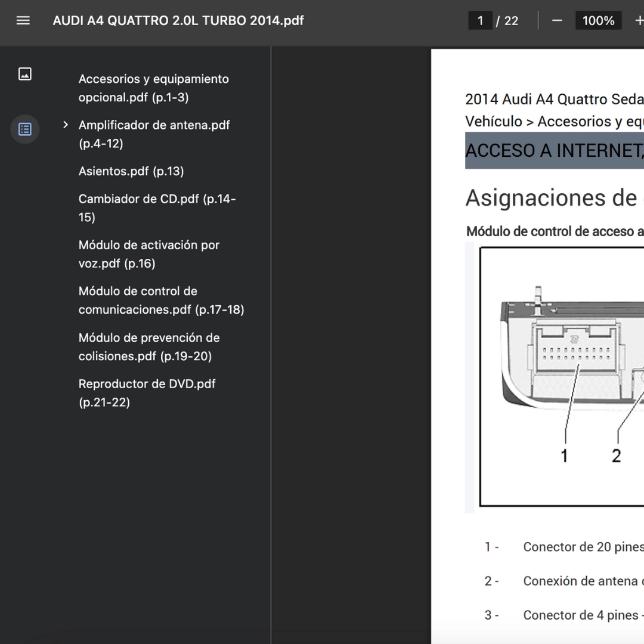This screenshot has height=644, width=644.
Task: Jump to Asientos.pdf on page 13
Action: [x=131, y=171]
